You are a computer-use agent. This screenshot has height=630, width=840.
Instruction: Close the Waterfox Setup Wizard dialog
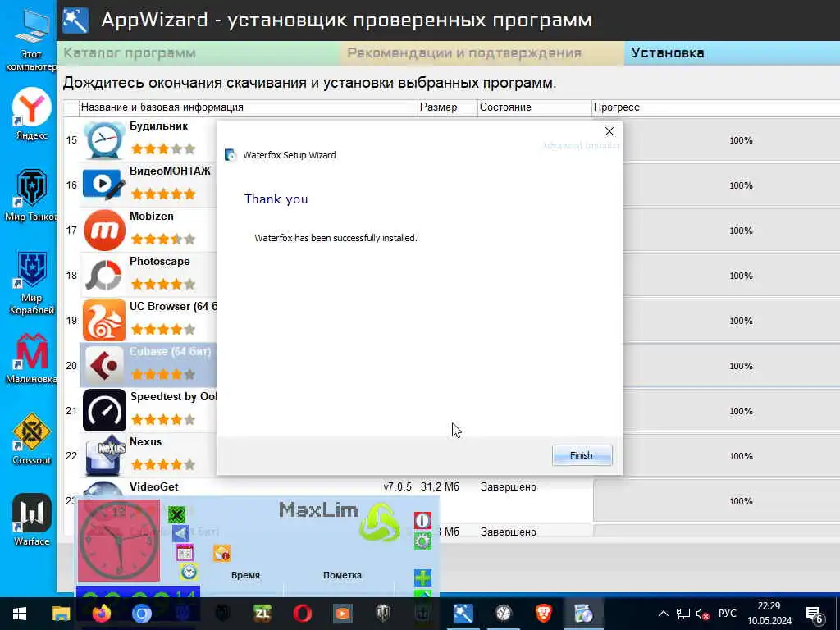609,131
